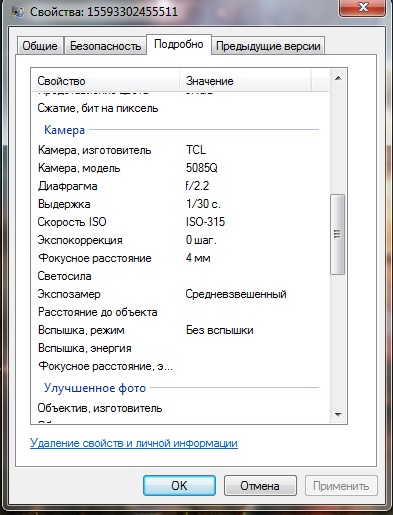Select the Фокусное расстояние property with 4 мм
This screenshot has width=393, height=515.
coord(95,258)
